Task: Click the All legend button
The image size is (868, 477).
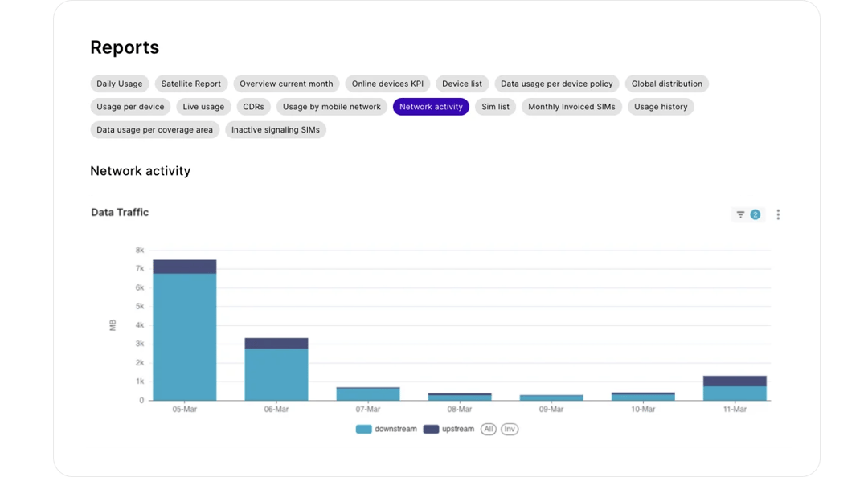Action: 489,429
